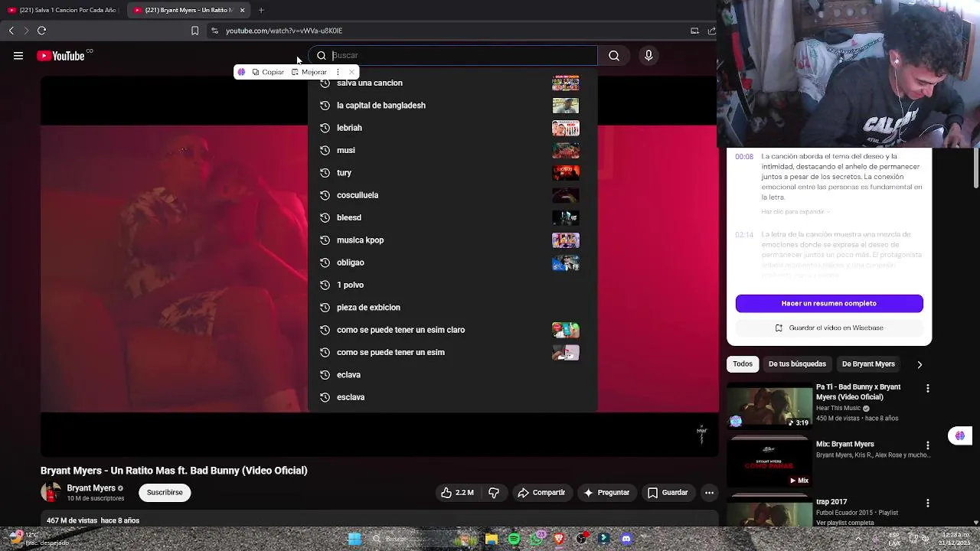Click the address bar URL youtube.com/watch

(284, 31)
